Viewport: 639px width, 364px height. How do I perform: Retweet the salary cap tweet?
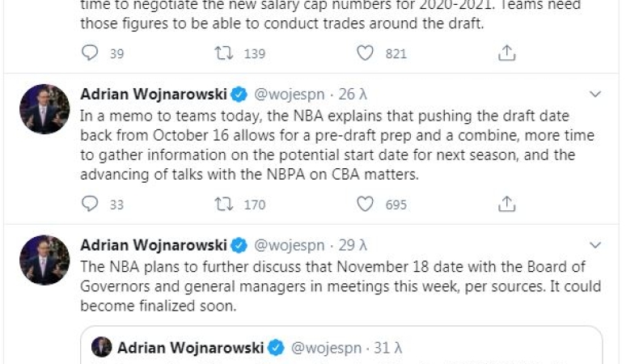[223, 53]
